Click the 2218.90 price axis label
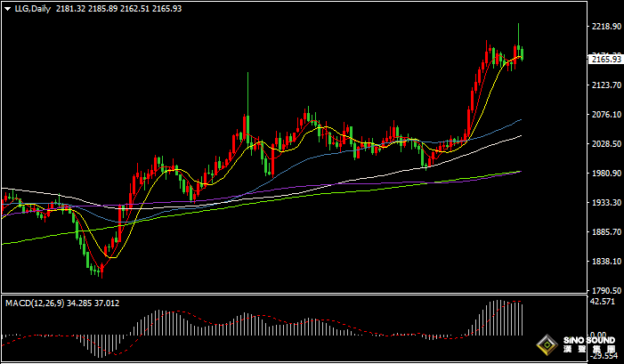Screen dimensions: 624x364 click(x=605, y=27)
